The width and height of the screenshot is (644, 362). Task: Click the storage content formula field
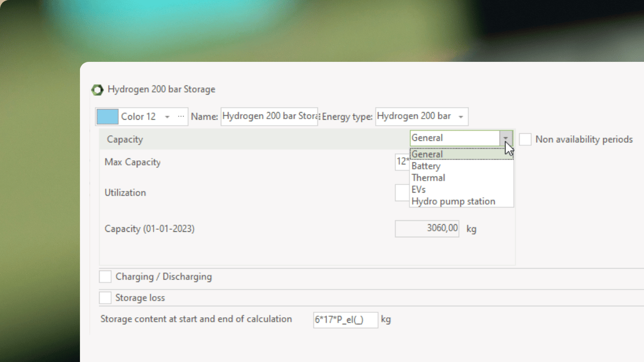pos(345,320)
